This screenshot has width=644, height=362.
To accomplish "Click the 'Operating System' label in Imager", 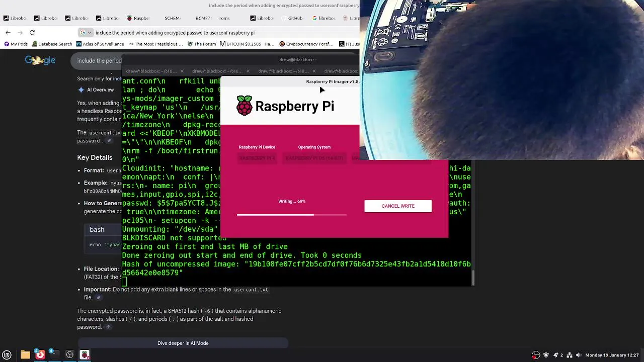I will [x=314, y=147].
